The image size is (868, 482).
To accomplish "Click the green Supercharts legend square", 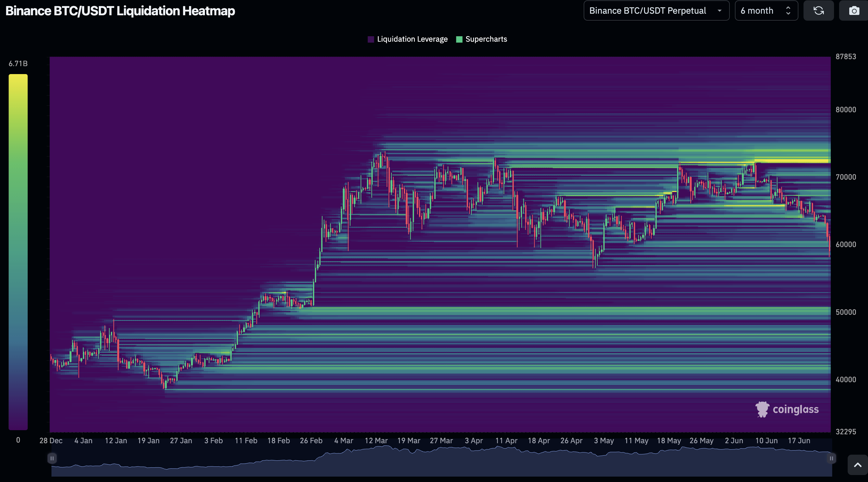I will click(x=459, y=39).
